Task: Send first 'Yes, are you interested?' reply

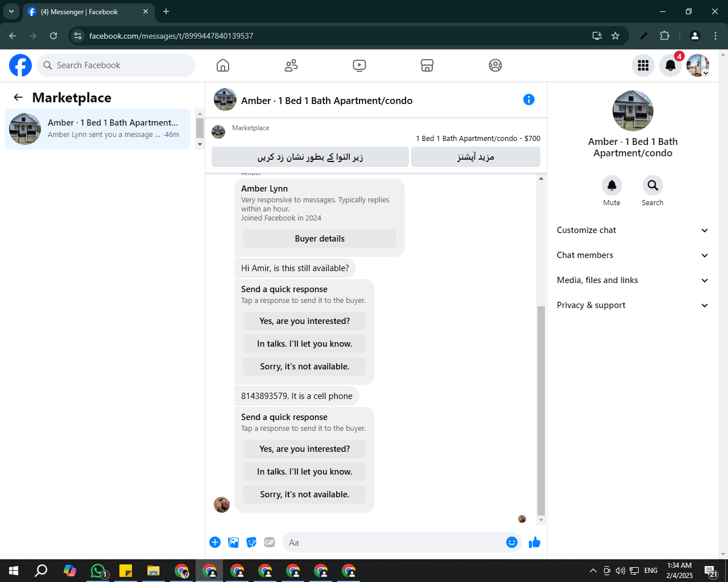Action: [x=305, y=321]
